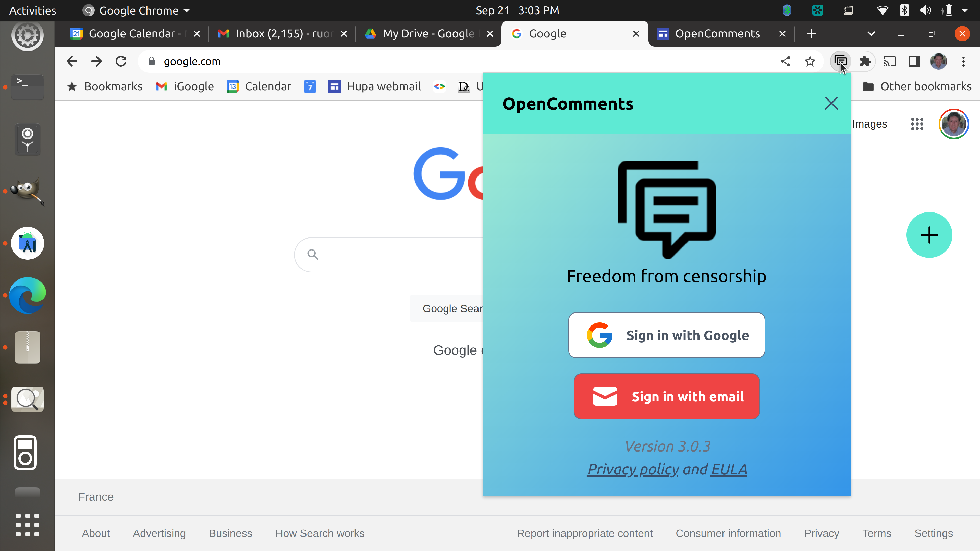Switch to the Google Calendar tab

[x=132, y=33]
